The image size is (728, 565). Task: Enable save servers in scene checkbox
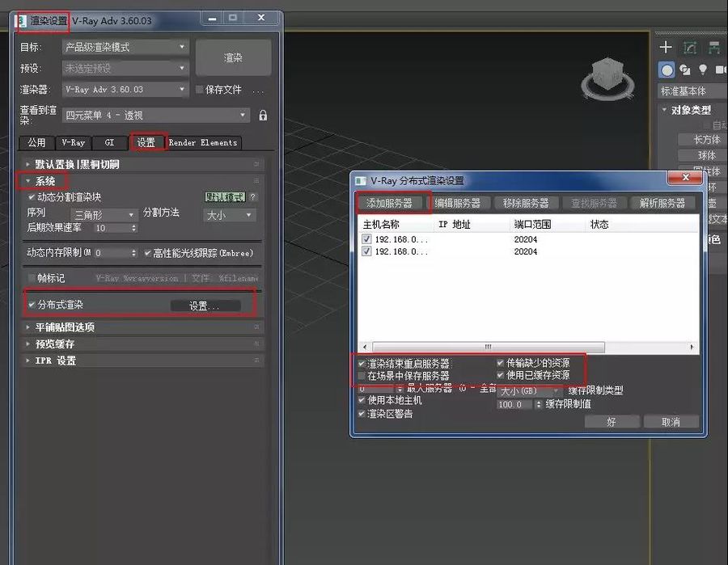362,375
